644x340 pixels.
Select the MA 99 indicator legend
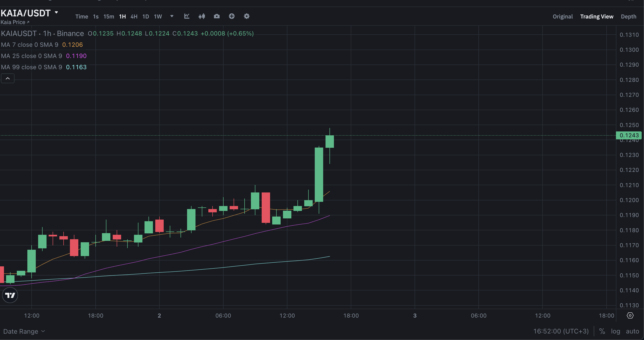coord(32,67)
